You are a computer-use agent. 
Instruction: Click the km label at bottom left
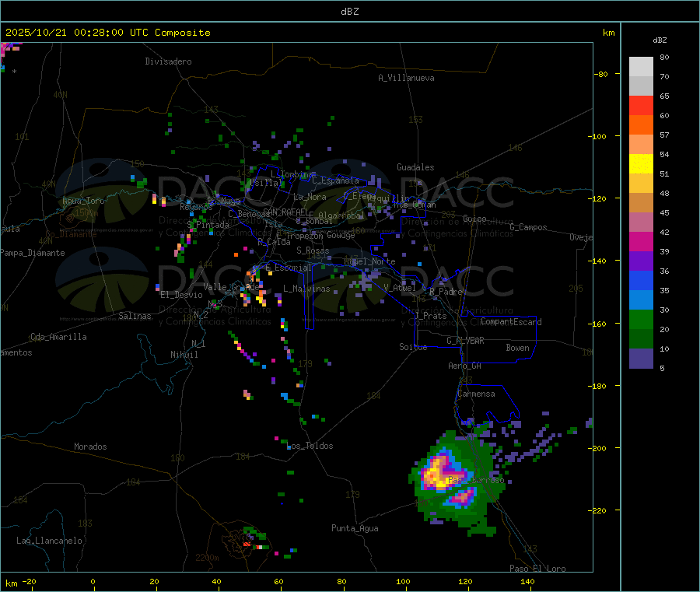tap(11, 583)
